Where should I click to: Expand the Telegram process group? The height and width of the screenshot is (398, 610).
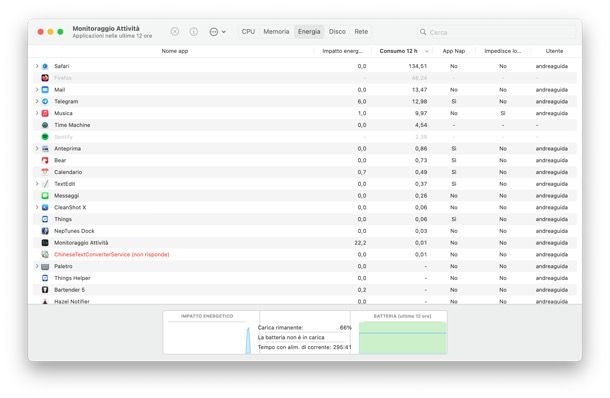coord(37,102)
